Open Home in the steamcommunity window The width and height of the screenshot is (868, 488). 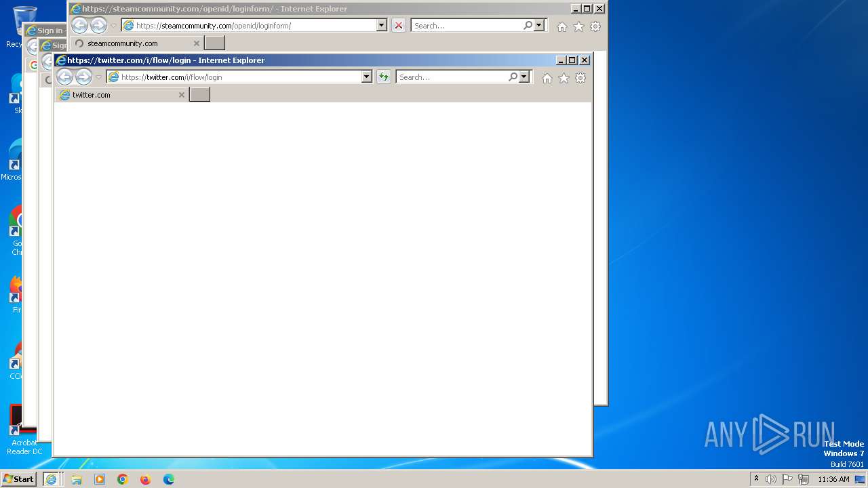click(562, 26)
